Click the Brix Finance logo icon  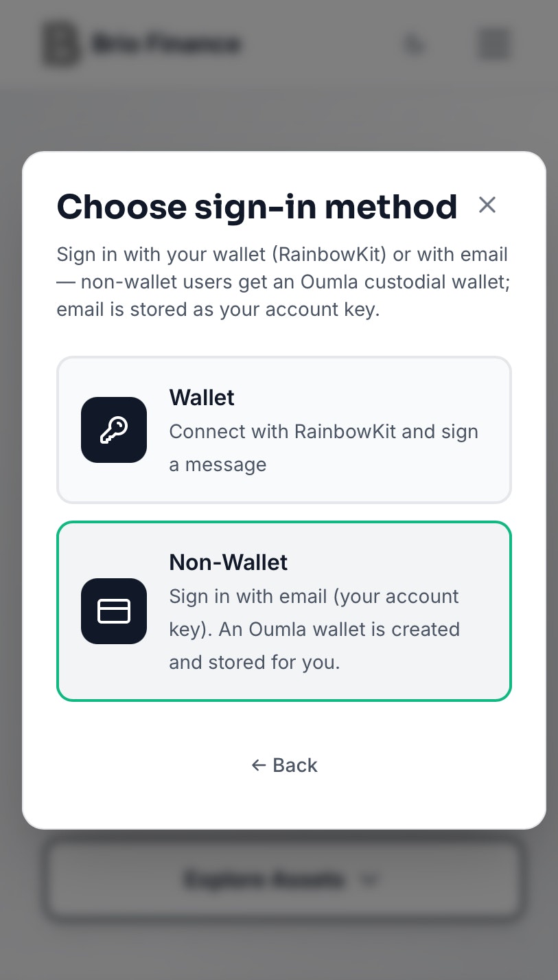(x=60, y=43)
